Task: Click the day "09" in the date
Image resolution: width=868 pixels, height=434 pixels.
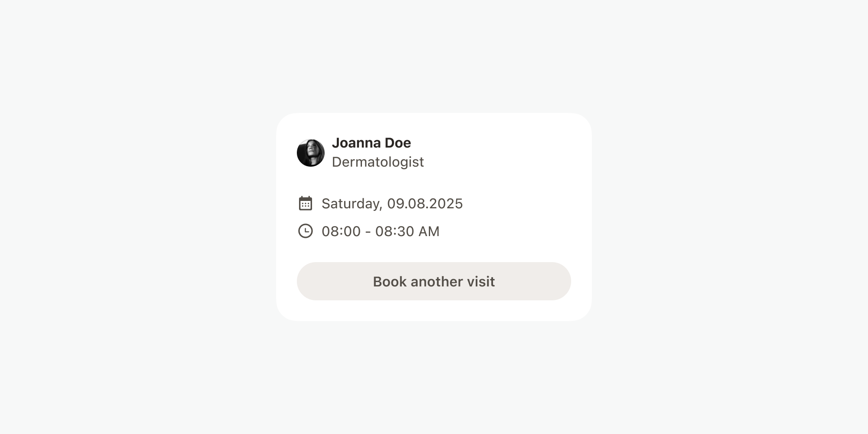Action: tap(395, 204)
